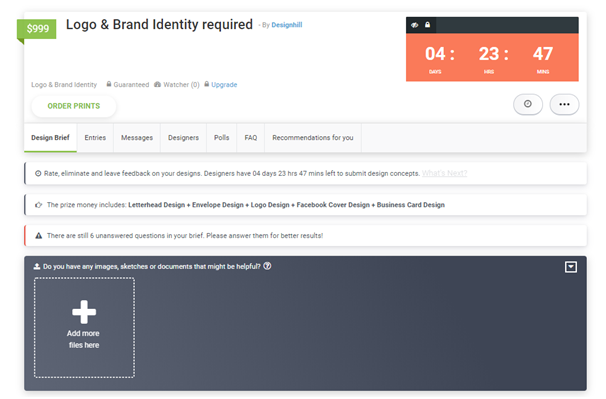Click the lock icon beside Guaranteed
Screen dimensions: 606x399
(x=109, y=84)
